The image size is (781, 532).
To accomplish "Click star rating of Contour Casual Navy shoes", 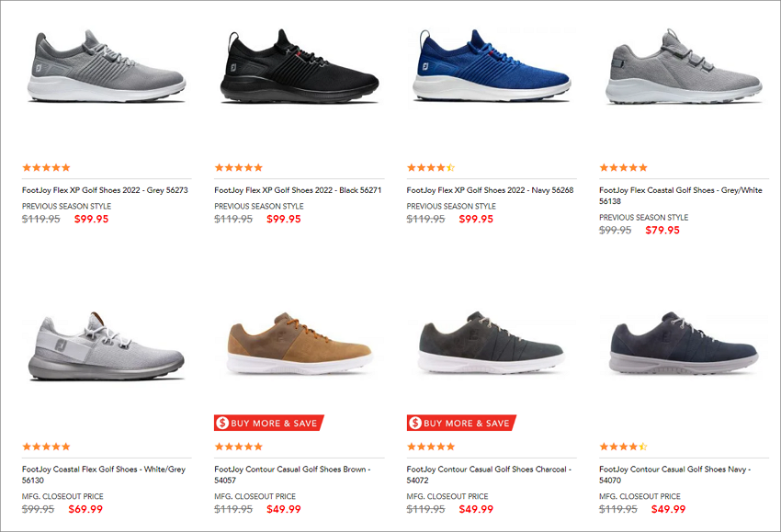I will [623, 447].
